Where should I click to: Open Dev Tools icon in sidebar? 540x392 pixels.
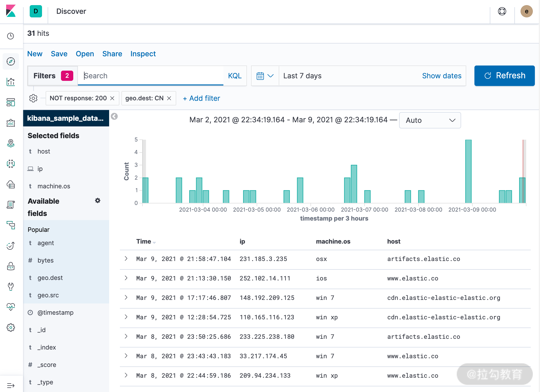tap(11, 287)
